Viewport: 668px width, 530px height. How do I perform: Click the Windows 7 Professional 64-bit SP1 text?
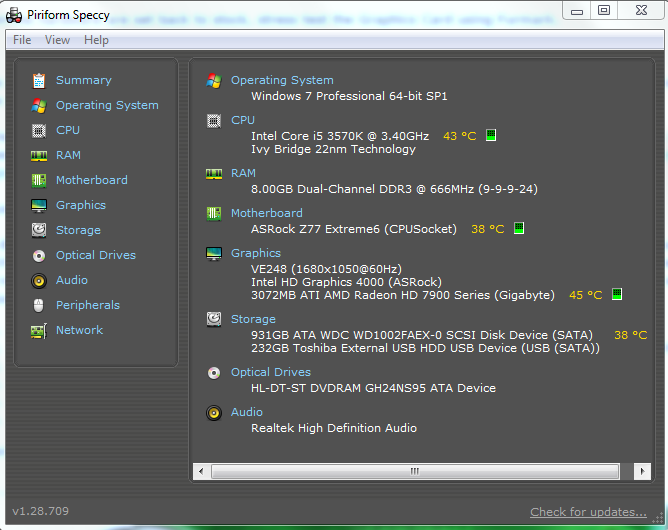pos(349,96)
